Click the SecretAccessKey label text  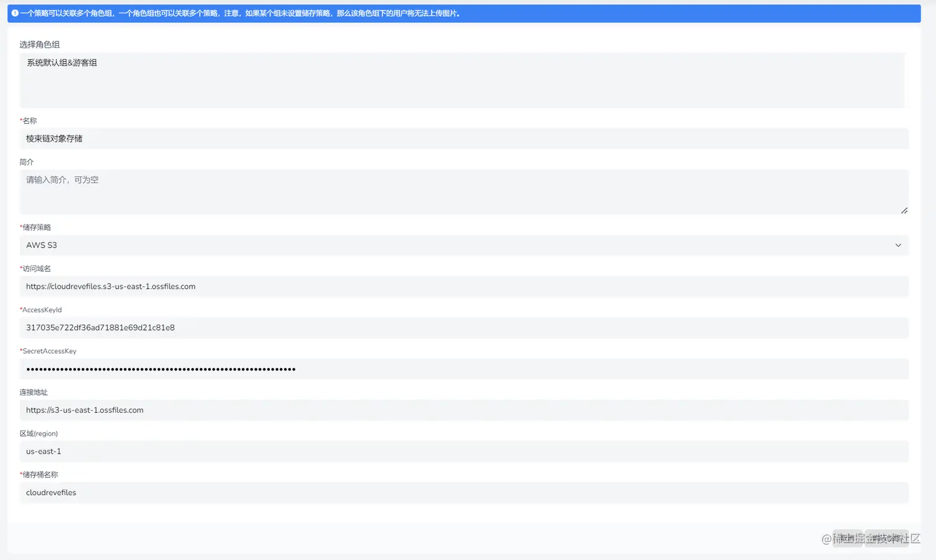point(48,351)
